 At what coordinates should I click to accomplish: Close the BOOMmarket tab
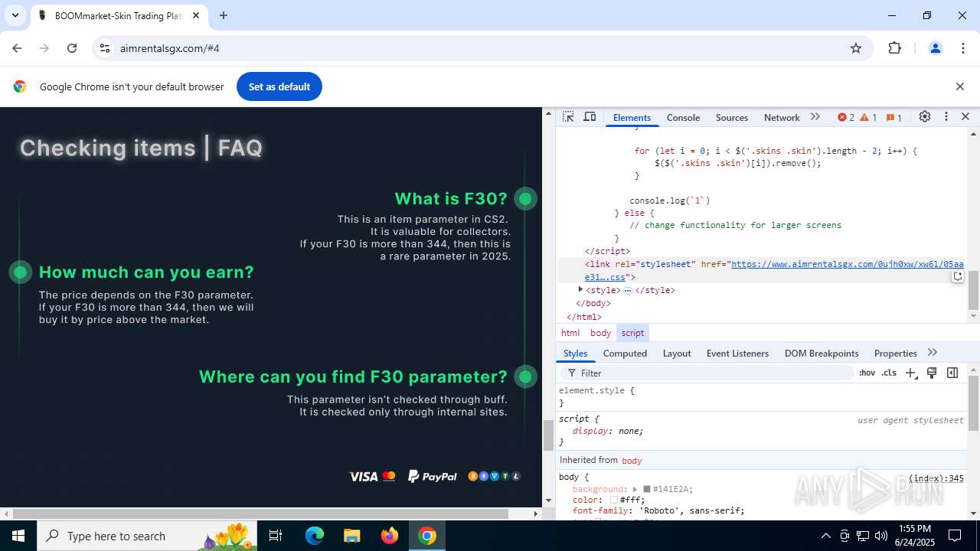(x=196, y=15)
